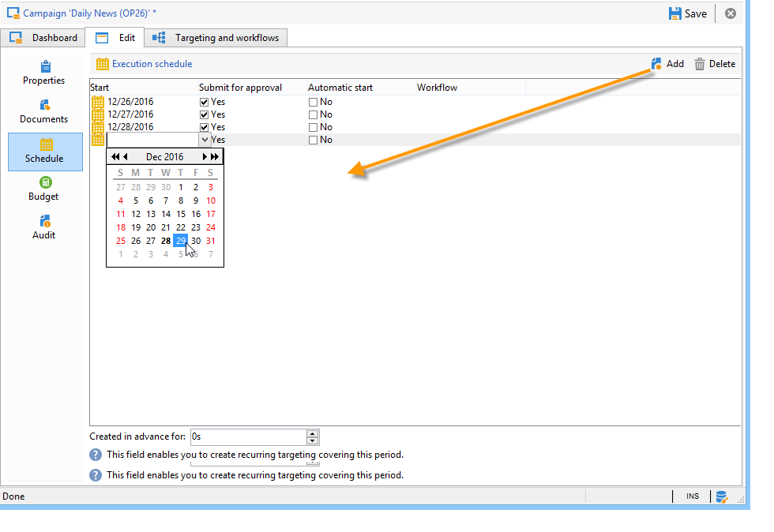Collapse the Start date dropdown arrow
This screenshot has height=532, width=774.
pyautogui.click(x=205, y=140)
